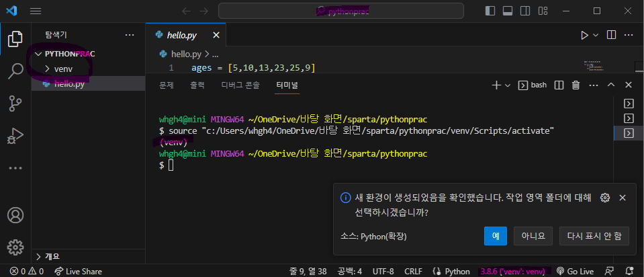Open hello.py in the file explorer
Screen dimensions: 644x277
[88, 84]
